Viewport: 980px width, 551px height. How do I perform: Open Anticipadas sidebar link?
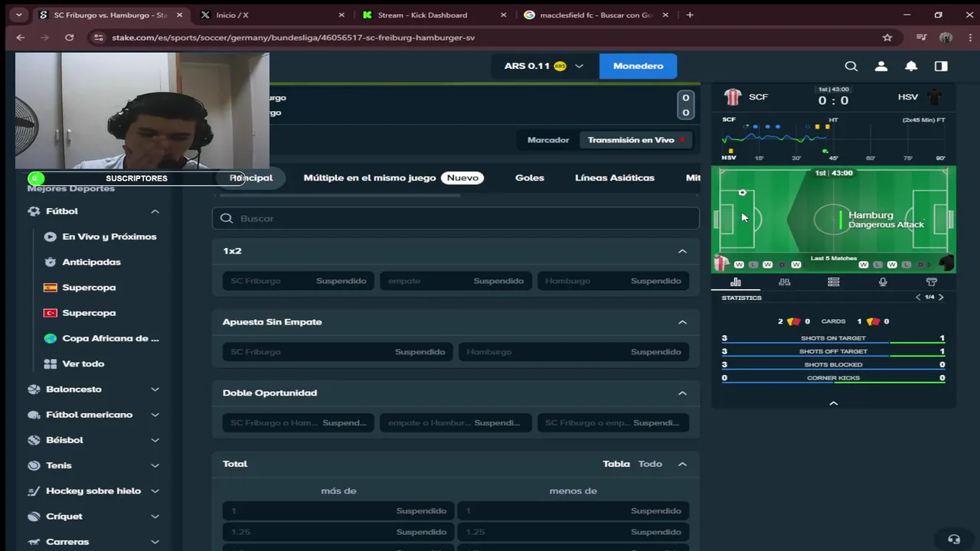[x=91, y=262]
